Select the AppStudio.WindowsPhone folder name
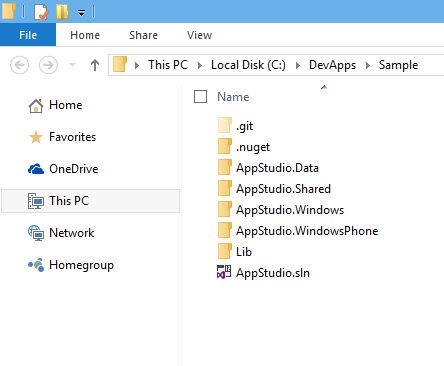This screenshot has width=444, height=366. click(x=307, y=231)
